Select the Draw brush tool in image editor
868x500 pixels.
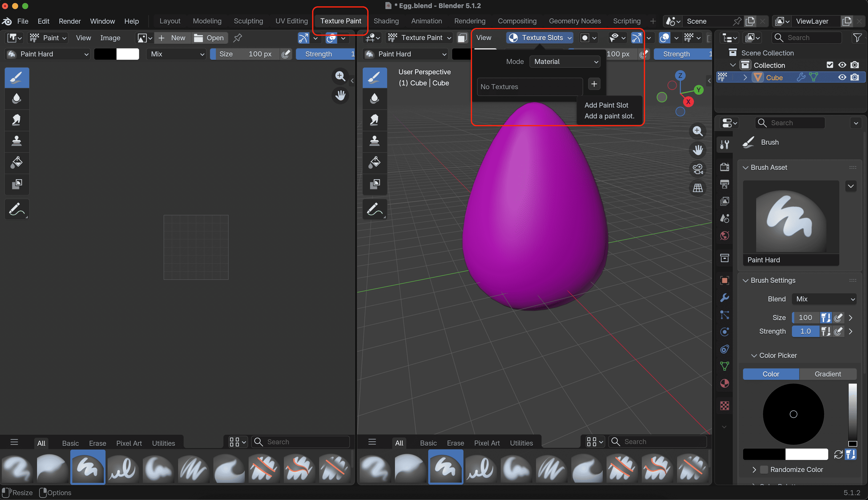pyautogui.click(x=17, y=78)
